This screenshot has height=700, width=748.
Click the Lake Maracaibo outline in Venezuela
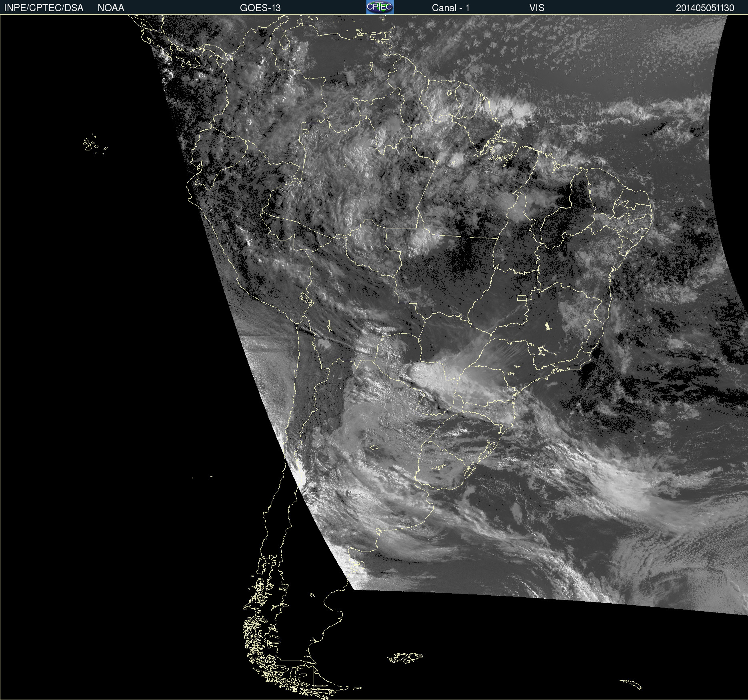point(284,41)
